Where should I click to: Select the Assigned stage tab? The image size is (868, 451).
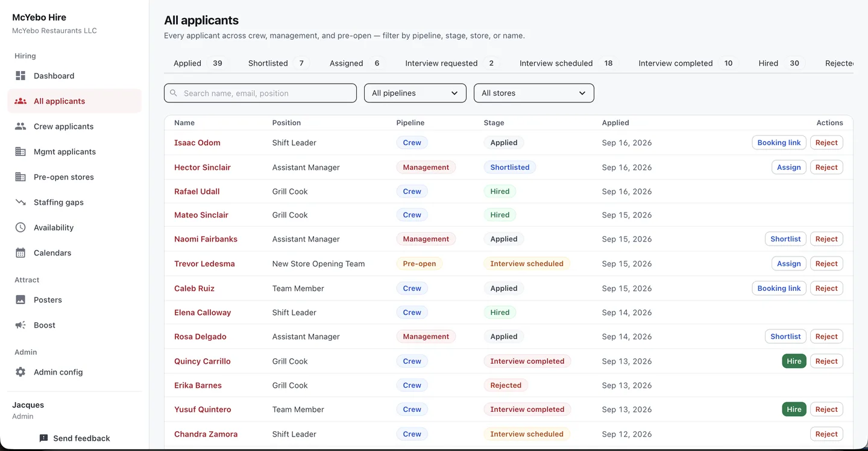coord(357,63)
